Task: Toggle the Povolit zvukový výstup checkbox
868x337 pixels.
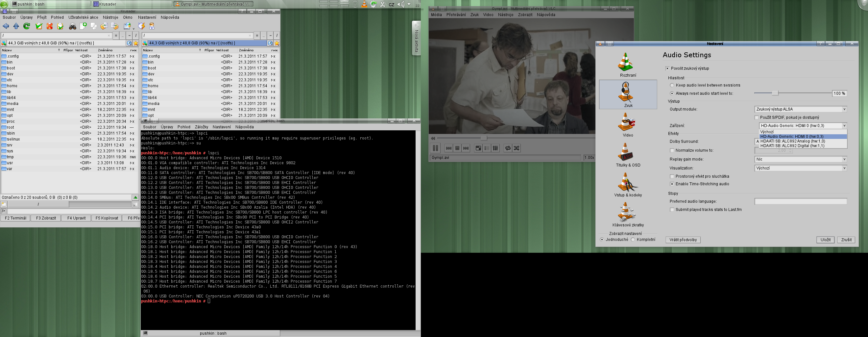Action: pyautogui.click(x=667, y=68)
